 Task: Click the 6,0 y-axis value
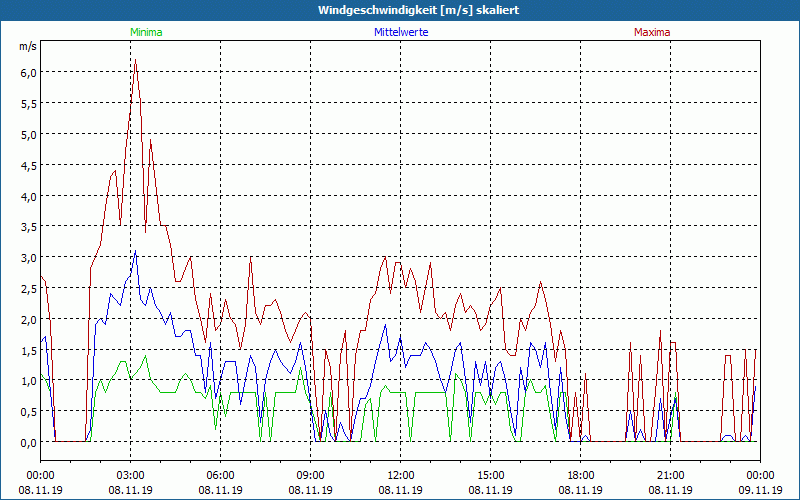pos(28,73)
